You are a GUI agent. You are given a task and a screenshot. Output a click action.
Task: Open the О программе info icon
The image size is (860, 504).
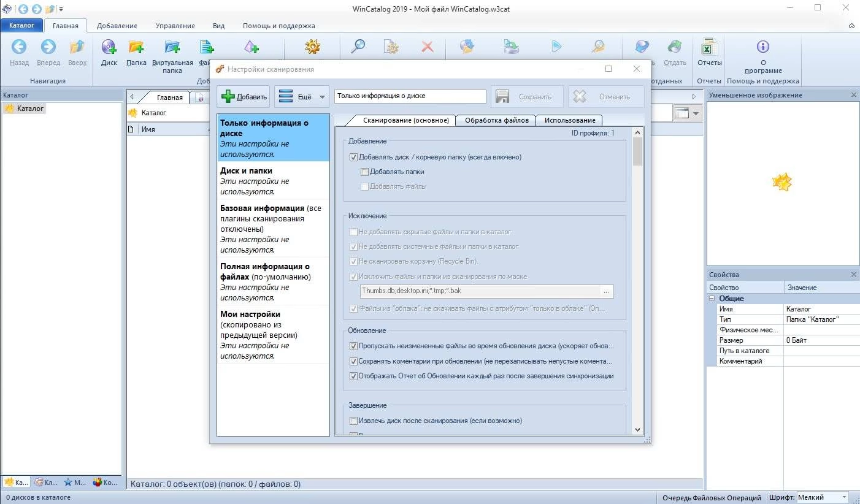762,47
